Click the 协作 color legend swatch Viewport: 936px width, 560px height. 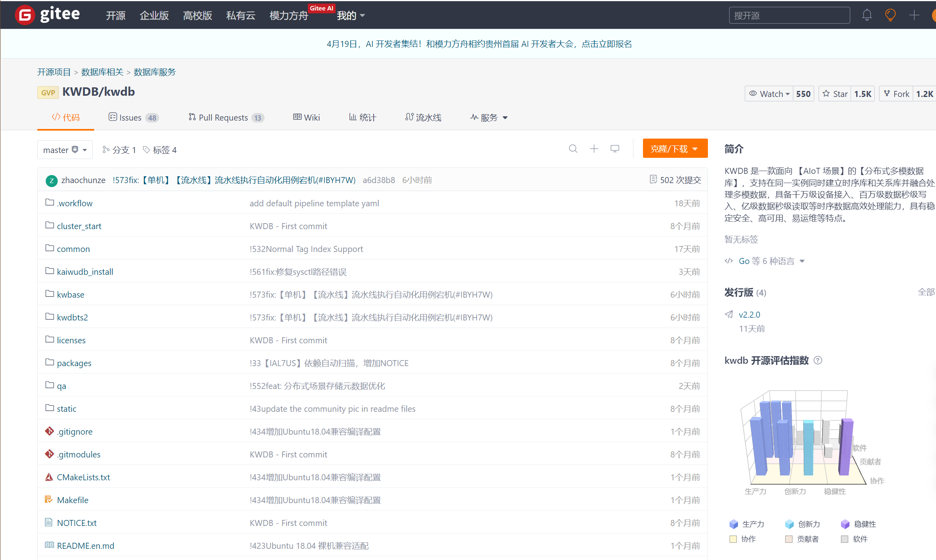click(x=733, y=539)
